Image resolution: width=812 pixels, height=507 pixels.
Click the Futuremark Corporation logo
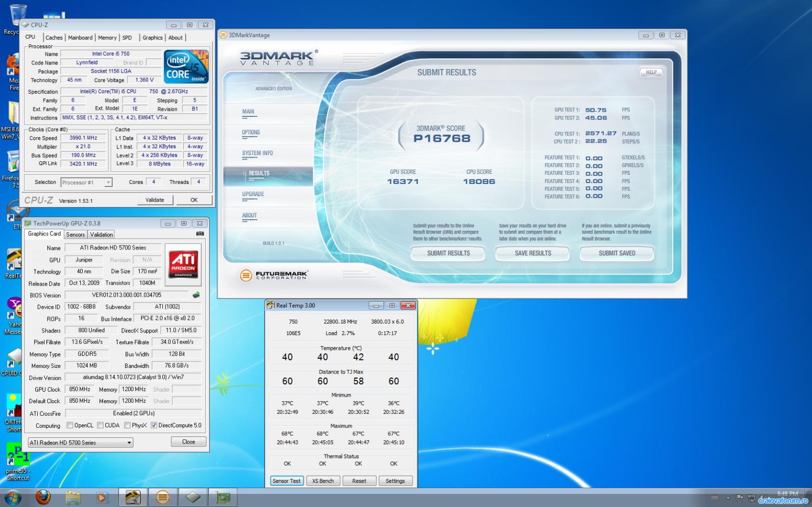click(274, 275)
